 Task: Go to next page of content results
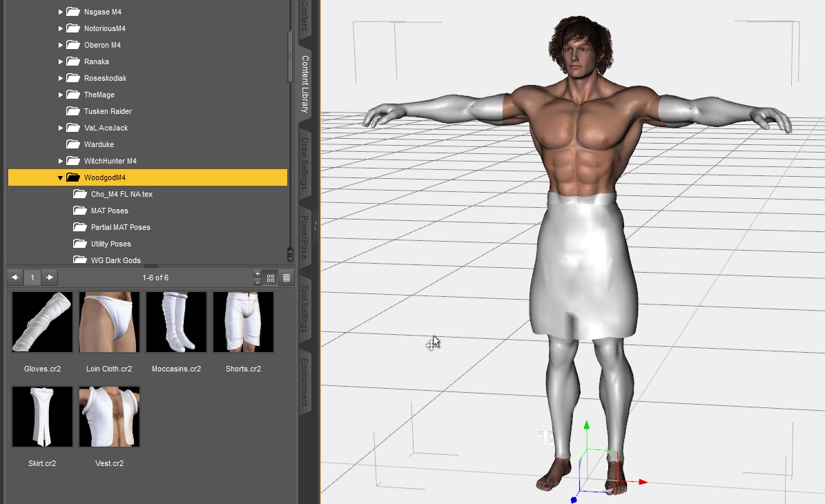(50, 278)
